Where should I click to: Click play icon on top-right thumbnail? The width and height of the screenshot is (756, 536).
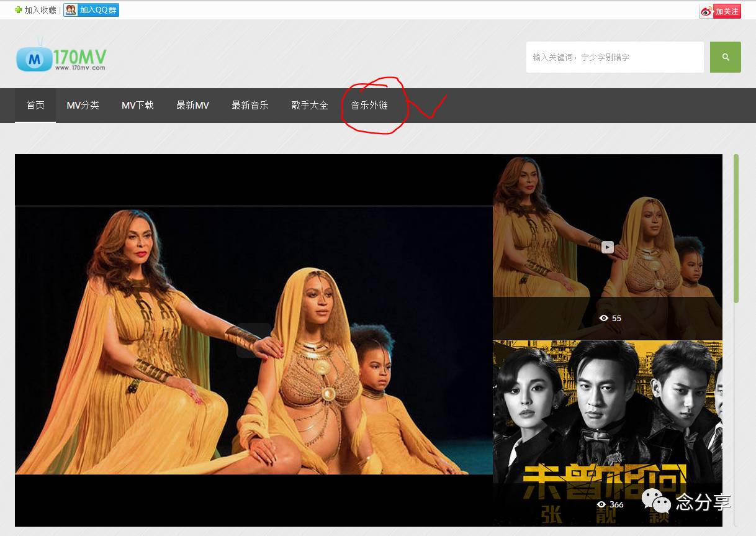tap(608, 247)
